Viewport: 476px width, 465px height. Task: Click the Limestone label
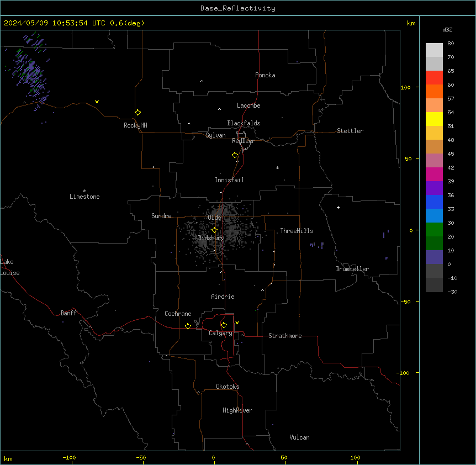coord(84,197)
